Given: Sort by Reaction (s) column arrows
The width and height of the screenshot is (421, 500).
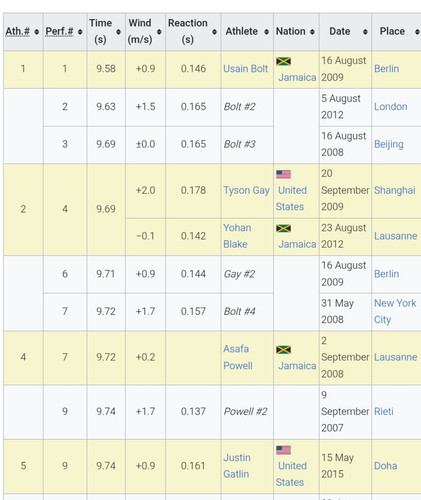Looking at the screenshot, I should [214, 32].
